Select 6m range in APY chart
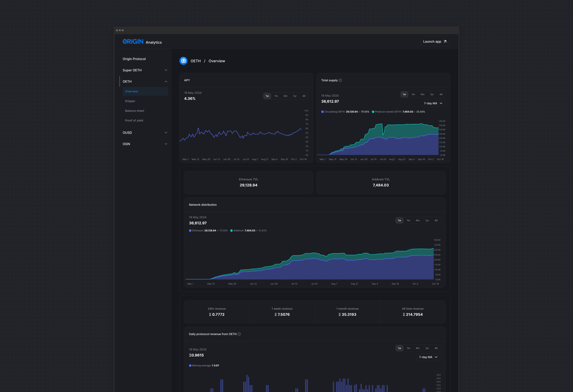This screenshot has width=573, height=392. click(286, 96)
